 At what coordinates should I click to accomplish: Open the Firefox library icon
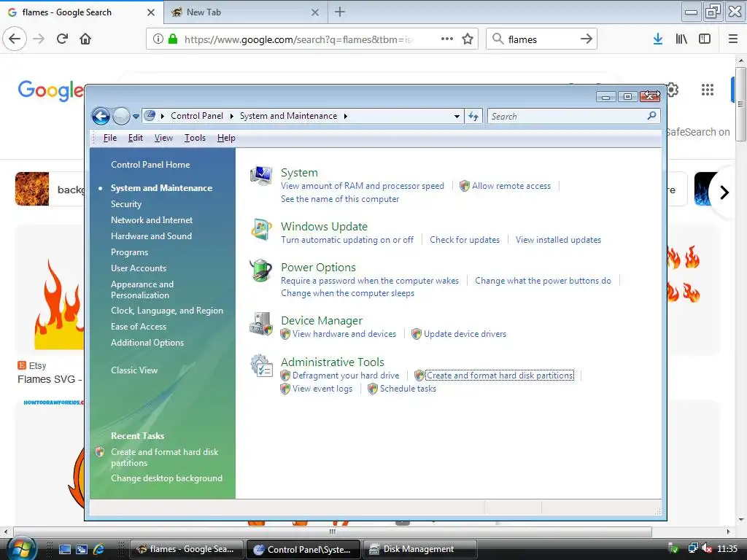pos(681,39)
